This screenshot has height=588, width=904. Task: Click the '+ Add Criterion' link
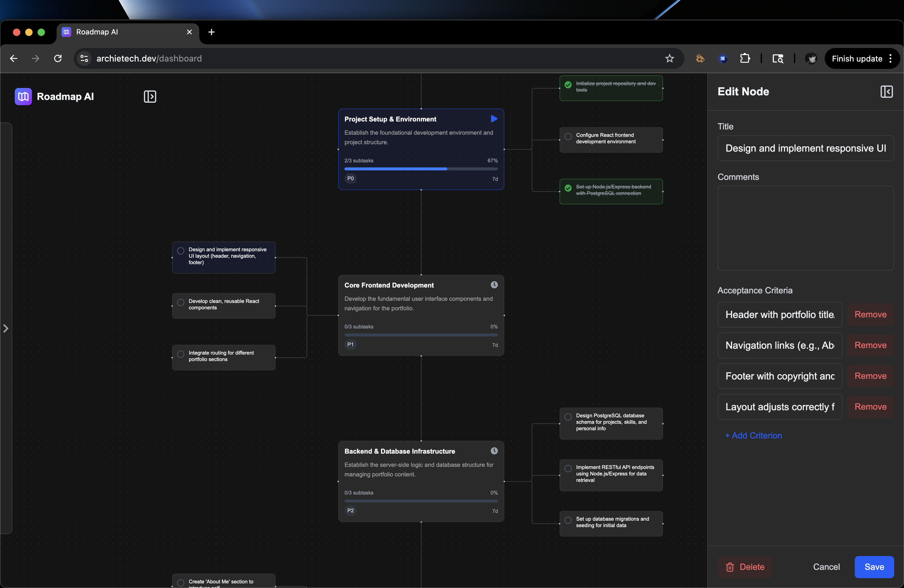coord(753,435)
